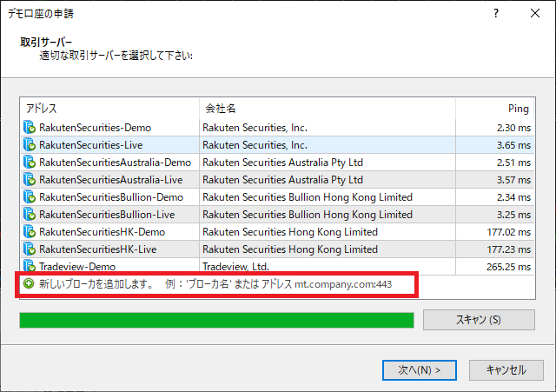The image size is (556, 392).
Task: Click ping value 2.51 ms
Action: pos(513,163)
